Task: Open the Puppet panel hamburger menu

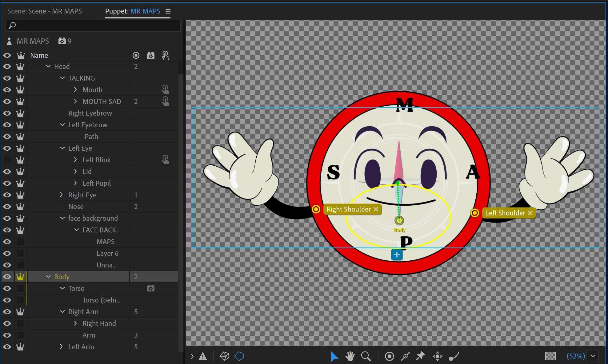Action: coord(168,11)
